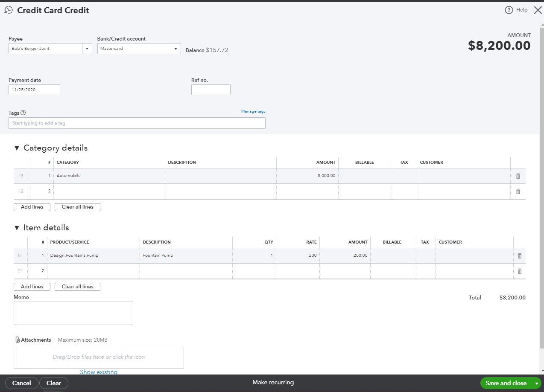Open the Show existing attachments link
544x392 pixels.
99,372
